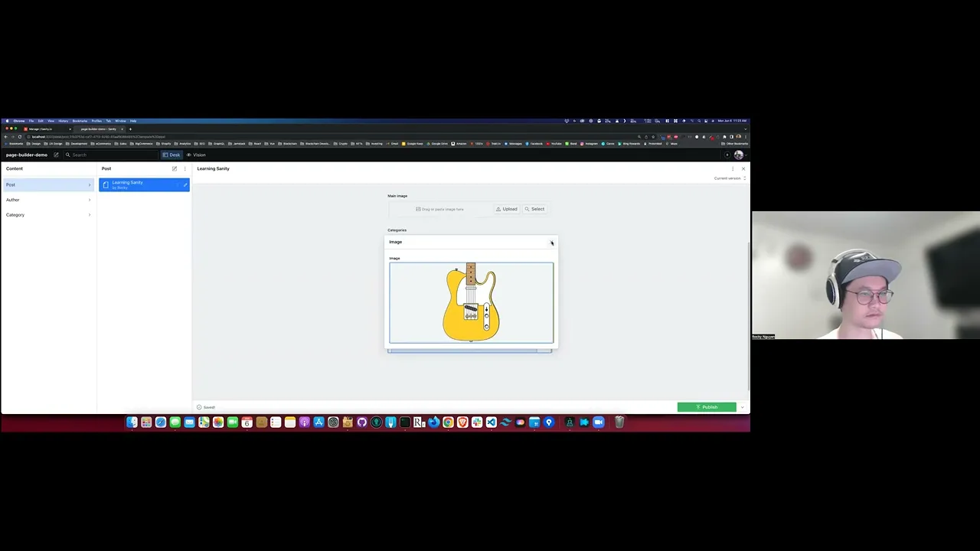This screenshot has width=980, height=551.
Task: Create a new Post with compose icon
Action: pyautogui.click(x=175, y=168)
